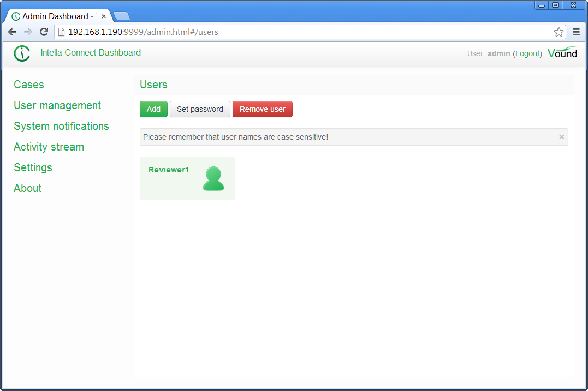
Task: Close the Admin Dashboard browser tab
Action: (x=104, y=16)
